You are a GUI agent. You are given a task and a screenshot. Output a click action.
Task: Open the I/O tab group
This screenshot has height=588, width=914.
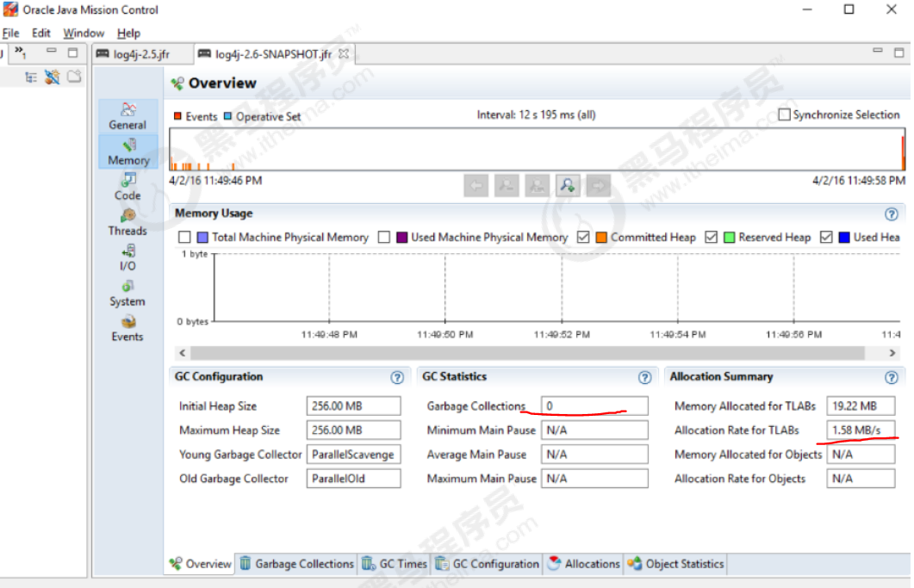tap(127, 258)
